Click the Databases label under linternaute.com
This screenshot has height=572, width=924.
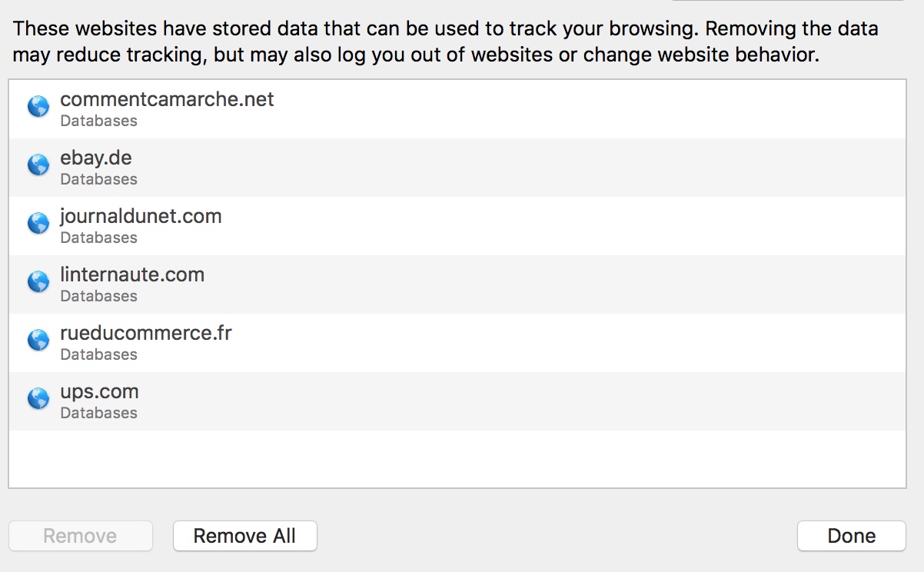tap(98, 296)
